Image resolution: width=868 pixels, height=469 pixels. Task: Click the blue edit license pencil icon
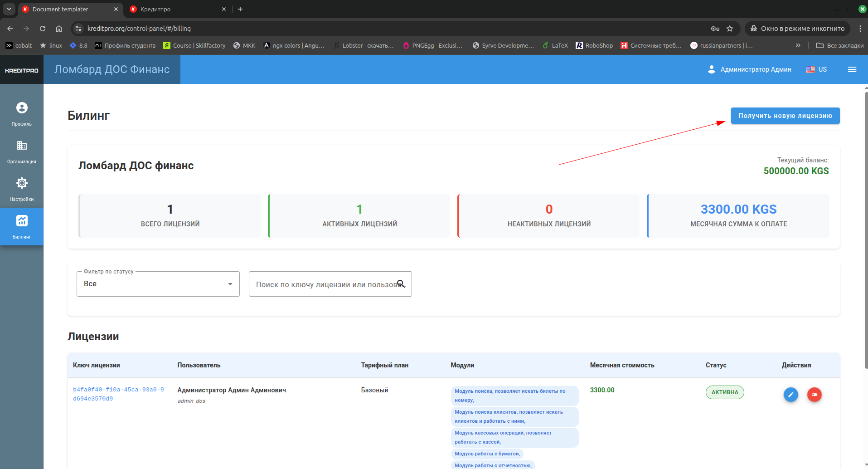(790, 395)
